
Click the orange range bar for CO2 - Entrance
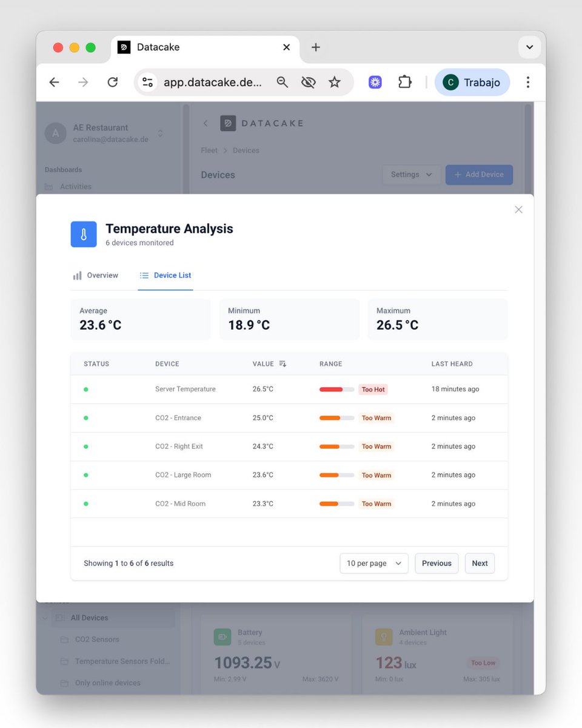tap(337, 418)
